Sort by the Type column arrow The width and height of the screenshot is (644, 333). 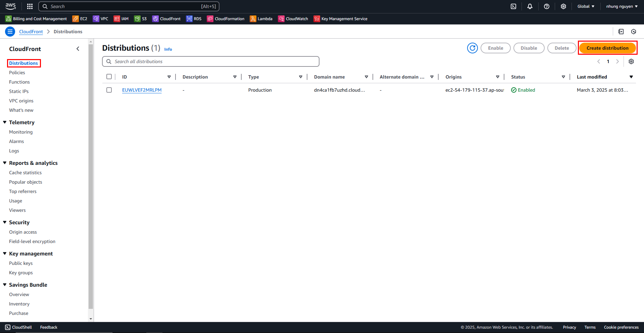coord(301,77)
